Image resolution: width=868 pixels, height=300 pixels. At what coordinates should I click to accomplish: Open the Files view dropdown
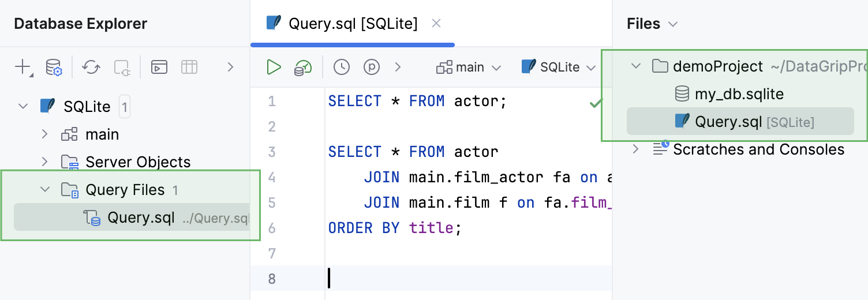click(x=652, y=24)
